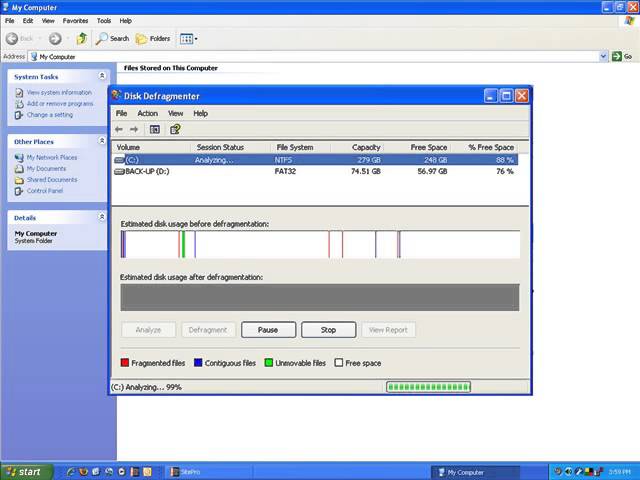This screenshot has height=480, width=640.
Task: Click the clock in system tray
Action: coord(620,472)
